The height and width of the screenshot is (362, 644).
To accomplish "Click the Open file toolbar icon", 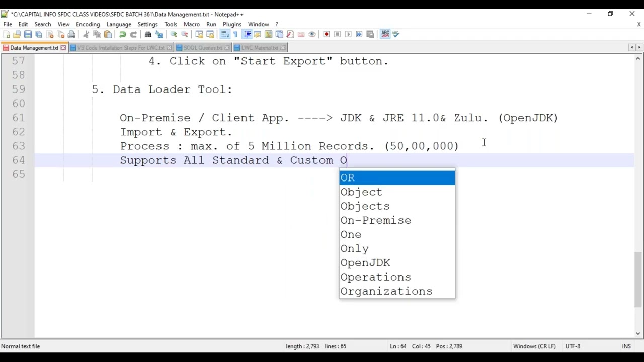I will pyautogui.click(x=17, y=34).
